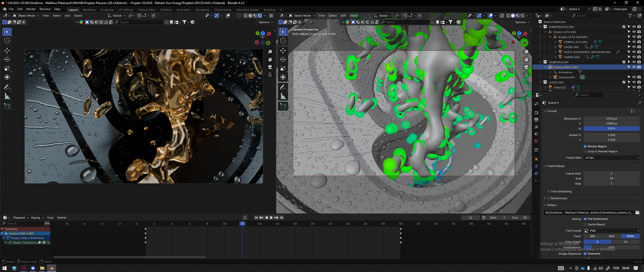The width and height of the screenshot is (644, 272).
Task: Click the wrench modifier icon beside CORPO LATA.004
Action: tap(595, 42)
